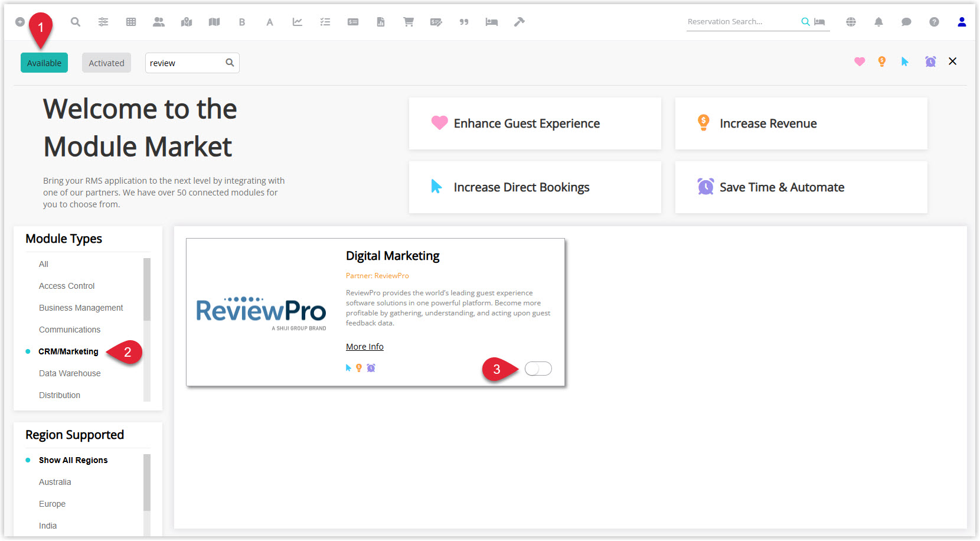Click bed icon beside reservation search
Viewport: 980px width, 541px height.
point(819,22)
